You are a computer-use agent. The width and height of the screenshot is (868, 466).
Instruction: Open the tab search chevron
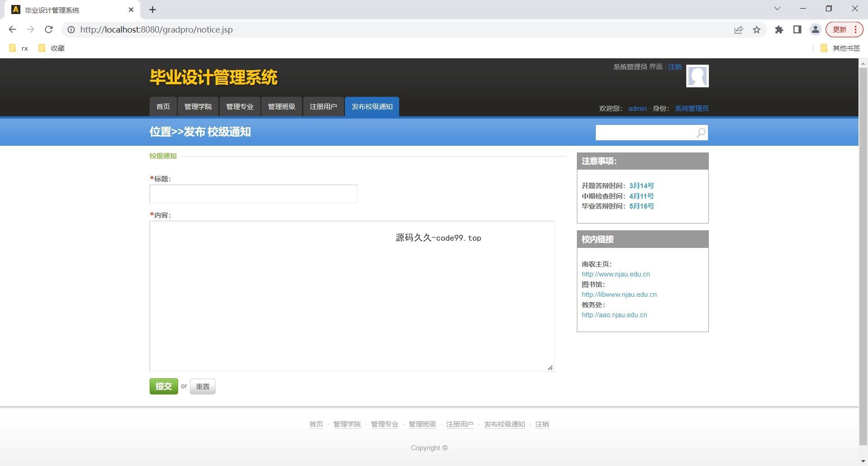point(777,9)
